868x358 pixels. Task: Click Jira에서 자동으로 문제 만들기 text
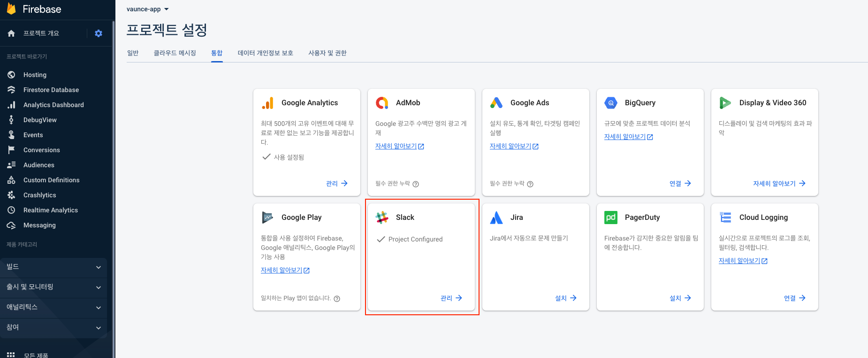coord(529,238)
